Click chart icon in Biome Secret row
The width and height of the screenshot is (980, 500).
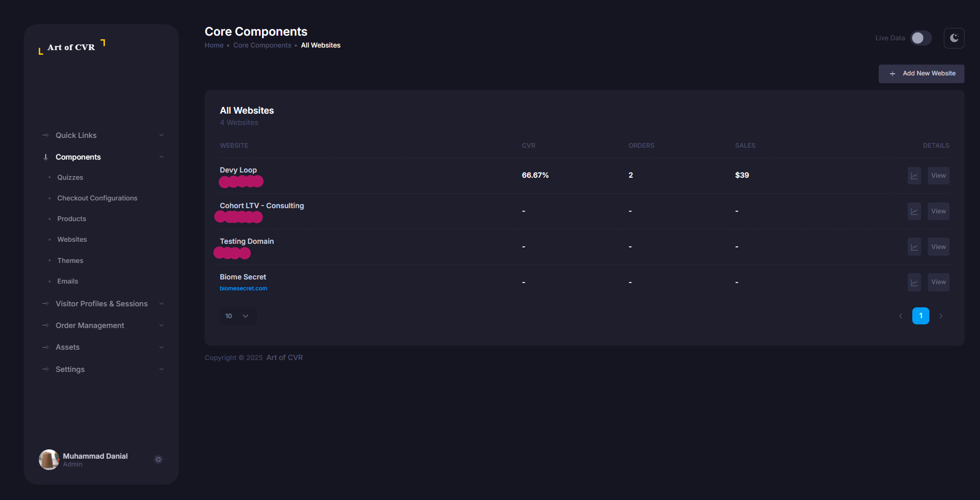(914, 283)
